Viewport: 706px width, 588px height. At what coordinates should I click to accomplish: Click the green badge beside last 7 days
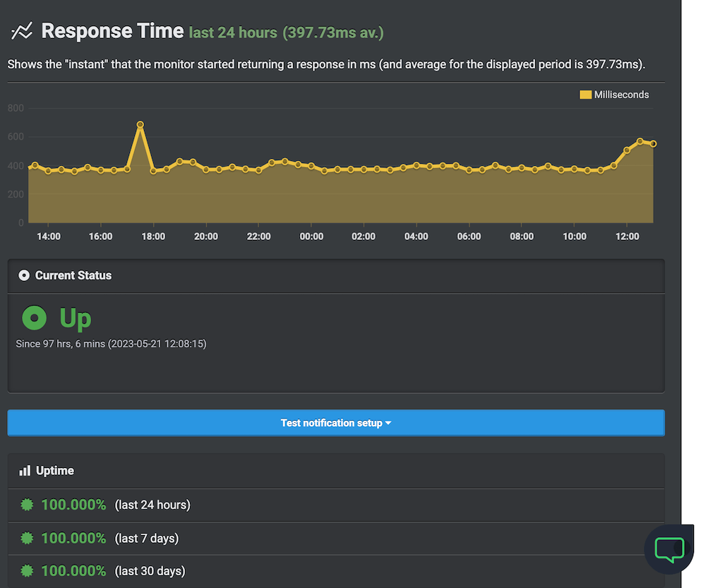point(28,538)
